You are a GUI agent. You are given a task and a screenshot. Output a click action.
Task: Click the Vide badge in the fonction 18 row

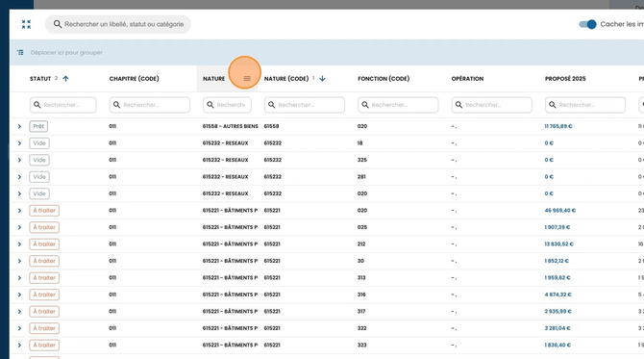coord(39,143)
